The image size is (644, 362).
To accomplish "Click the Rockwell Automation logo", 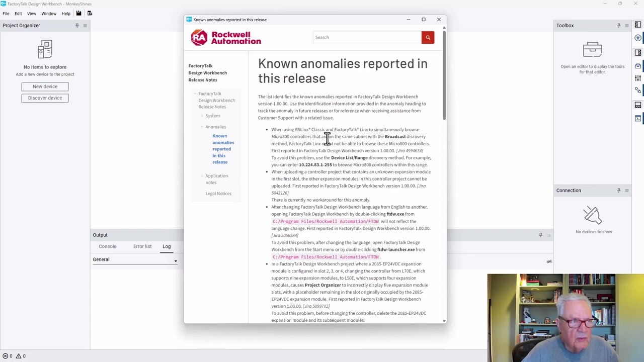I will pyautogui.click(x=226, y=38).
